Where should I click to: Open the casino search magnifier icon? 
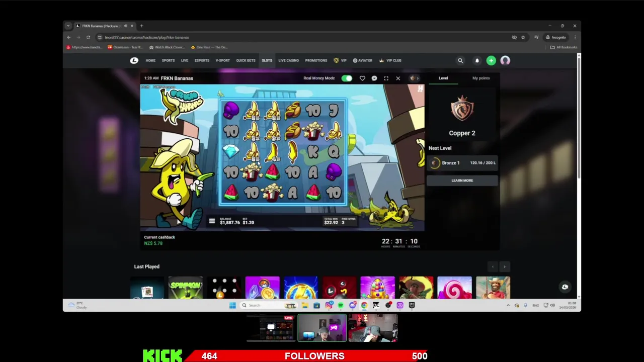pyautogui.click(x=460, y=60)
